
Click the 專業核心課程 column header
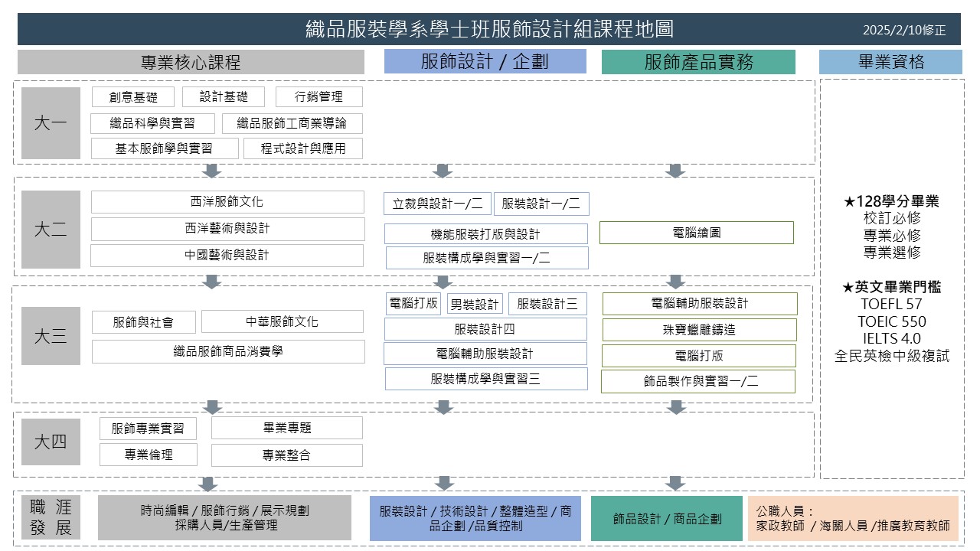click(191, 62)
